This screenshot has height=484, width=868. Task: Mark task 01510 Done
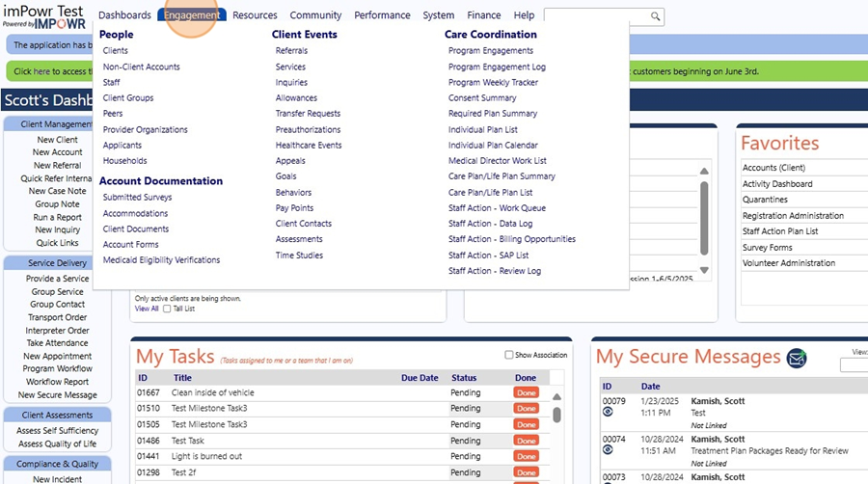[x=526, y=408]
